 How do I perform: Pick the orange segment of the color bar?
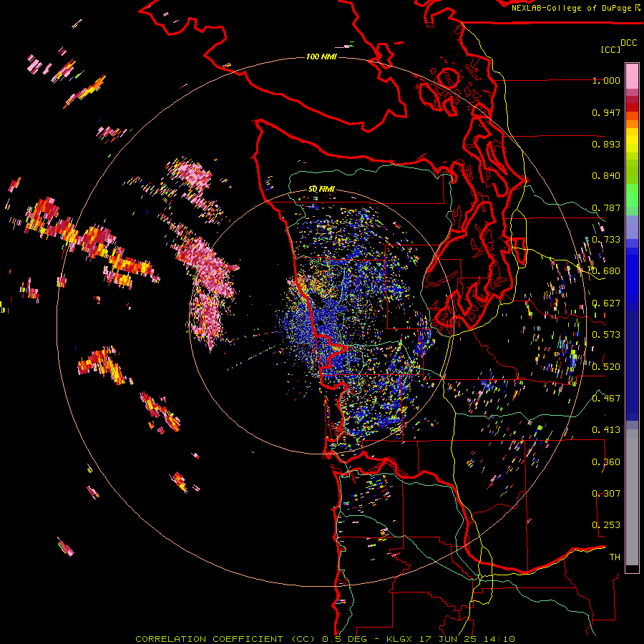[632, 124]
